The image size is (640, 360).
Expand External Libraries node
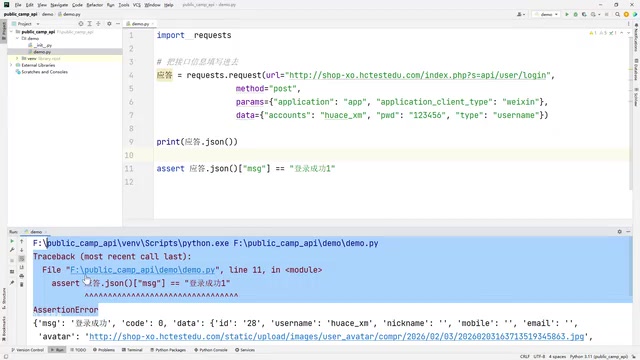click(x=12, y=65)
